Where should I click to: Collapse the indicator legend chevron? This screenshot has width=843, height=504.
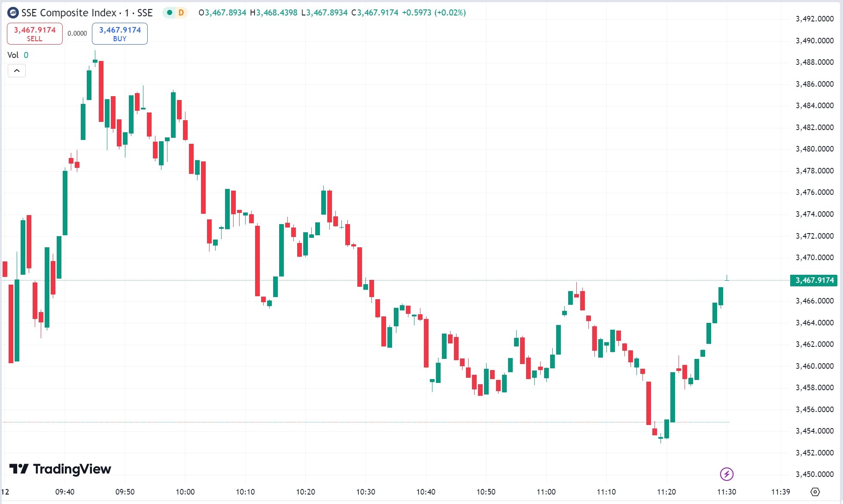click(x=17, y=70)
